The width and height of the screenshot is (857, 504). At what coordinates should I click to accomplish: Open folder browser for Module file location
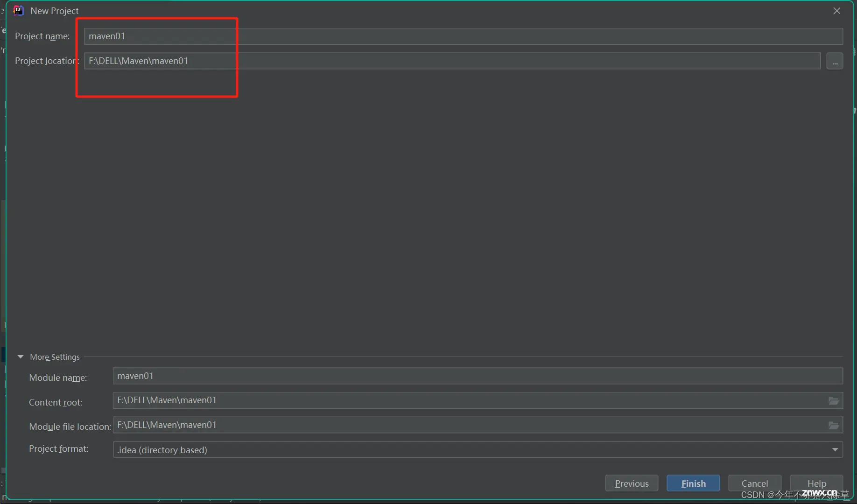834,426
